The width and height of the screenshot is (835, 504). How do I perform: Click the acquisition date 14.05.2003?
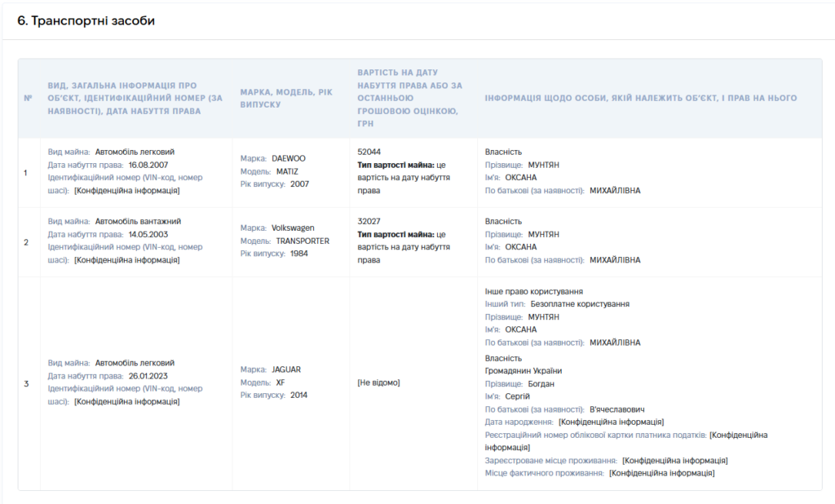coord(148,234)
